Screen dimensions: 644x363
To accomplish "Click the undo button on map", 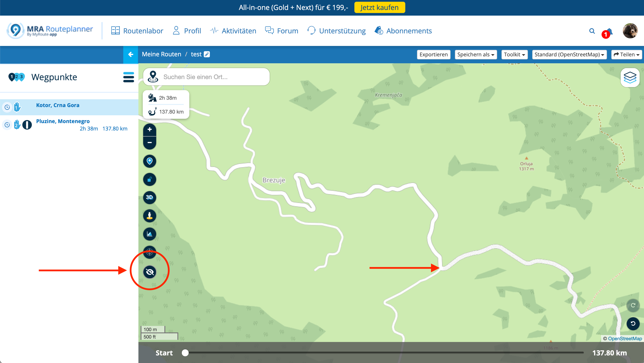I will (x=633, y=324).
